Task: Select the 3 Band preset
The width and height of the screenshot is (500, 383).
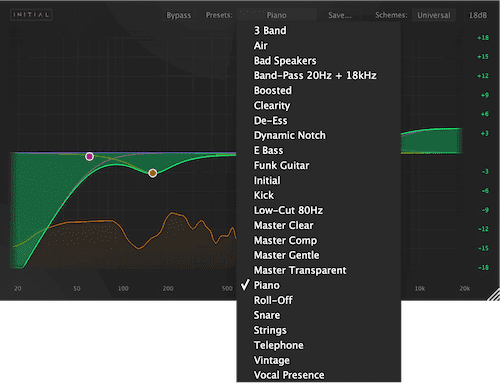Action: pos(318,31)
